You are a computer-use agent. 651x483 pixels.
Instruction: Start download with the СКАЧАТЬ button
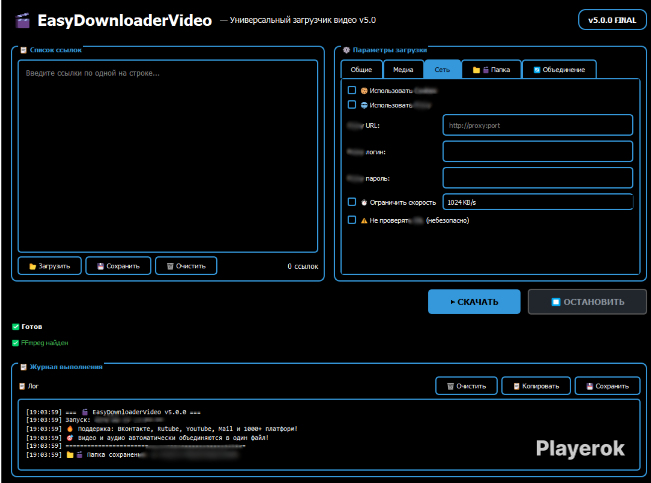point(474,302)
